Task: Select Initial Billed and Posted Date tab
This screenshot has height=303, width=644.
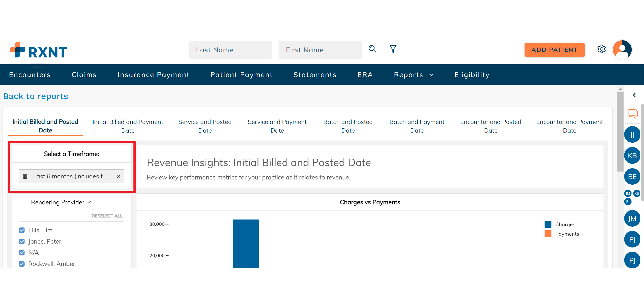Action: 45,126
